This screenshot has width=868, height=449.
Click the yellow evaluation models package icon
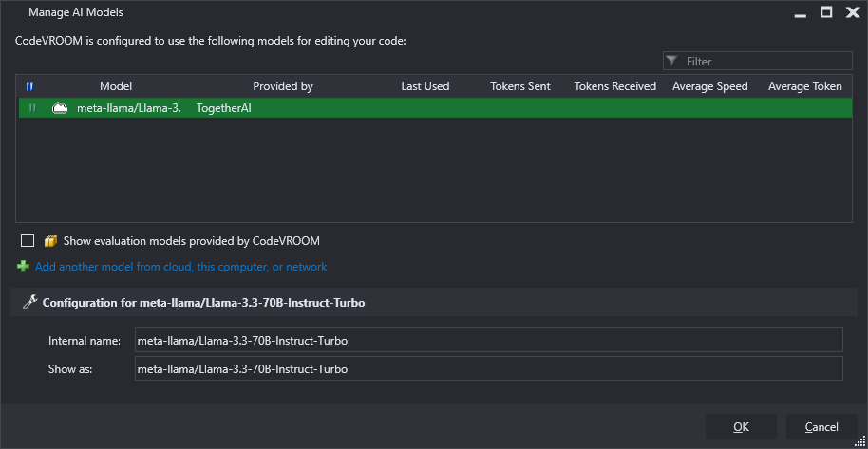coord(51,241)
